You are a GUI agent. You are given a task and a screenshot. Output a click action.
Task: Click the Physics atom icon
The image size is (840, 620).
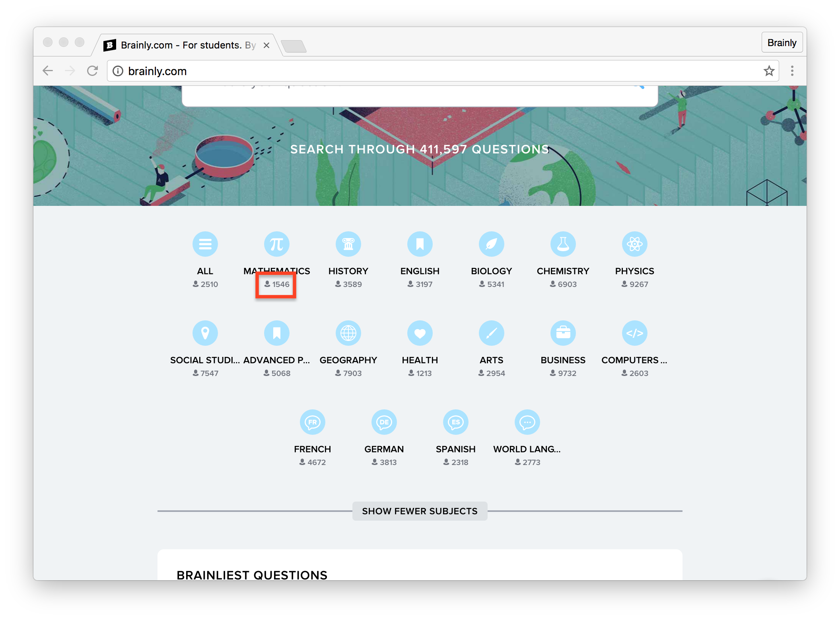click(x=634, y=244)
